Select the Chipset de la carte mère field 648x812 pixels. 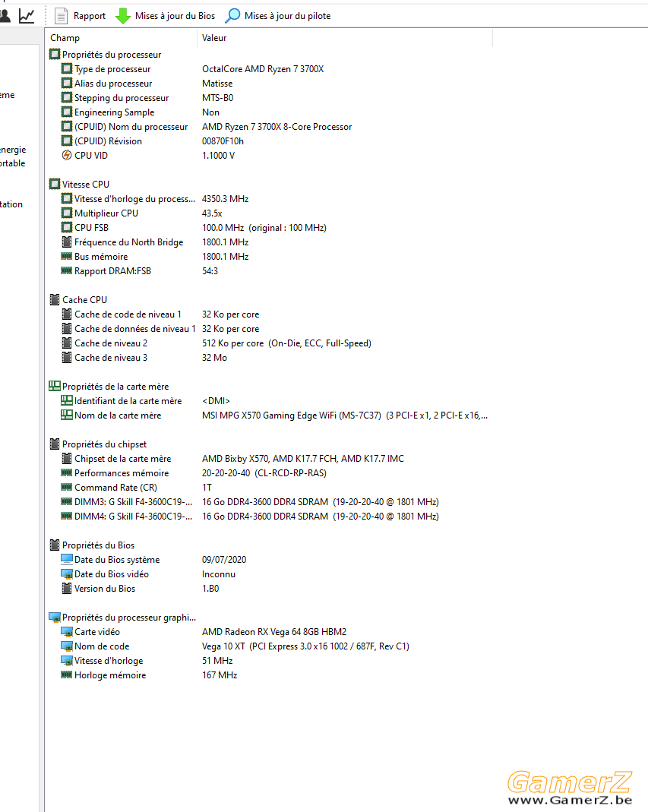click(x=123, y=459)
